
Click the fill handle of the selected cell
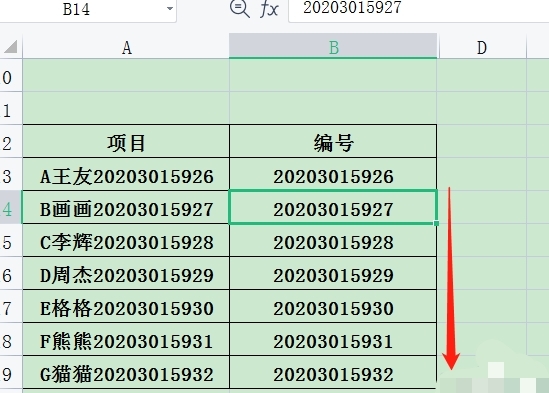pyautogui.click(x=436, y=223)
